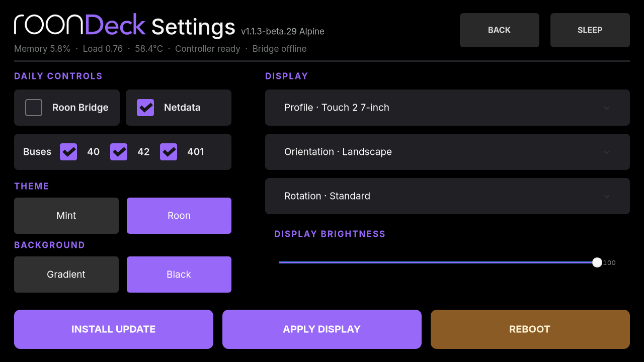Choose the Black background

[179, 275]
